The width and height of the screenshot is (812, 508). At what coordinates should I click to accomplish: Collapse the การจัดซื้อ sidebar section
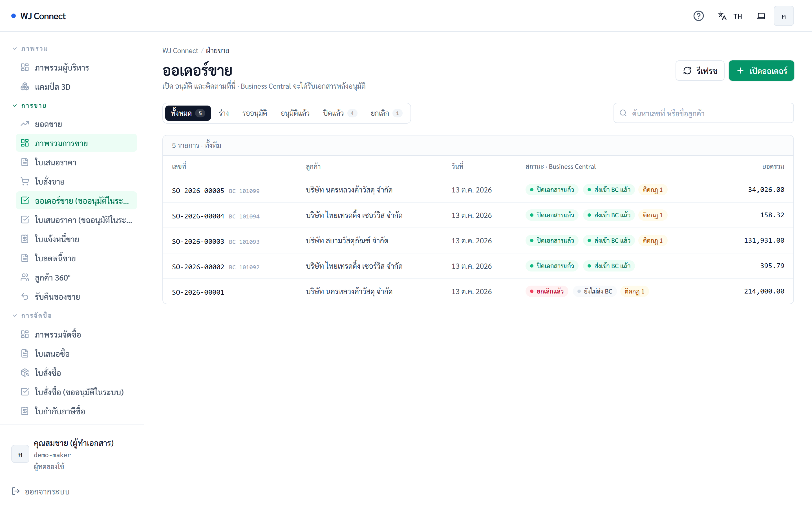point(32,316)
